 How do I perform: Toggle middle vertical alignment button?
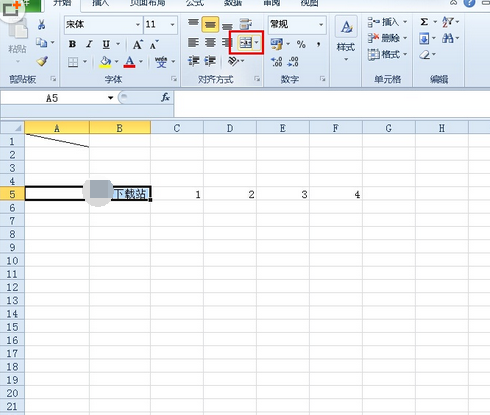tap(210, 24)
